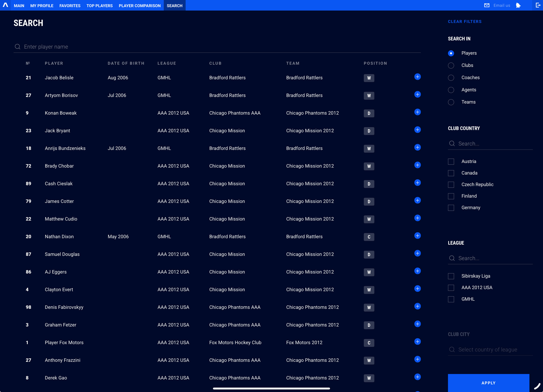
Task: Click the horizontal scrollbar at bottom
Action: pos(271,388)
